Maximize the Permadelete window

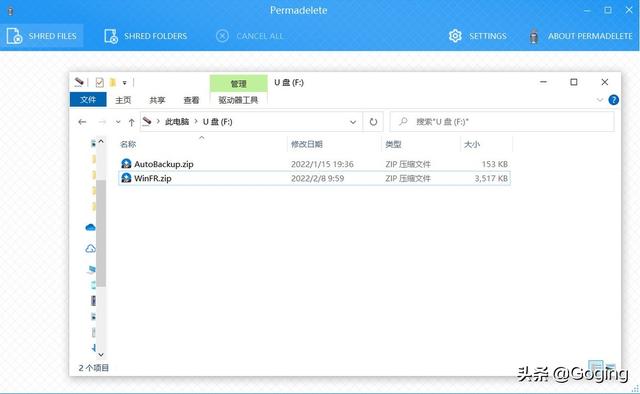click(x=608, y=10)
